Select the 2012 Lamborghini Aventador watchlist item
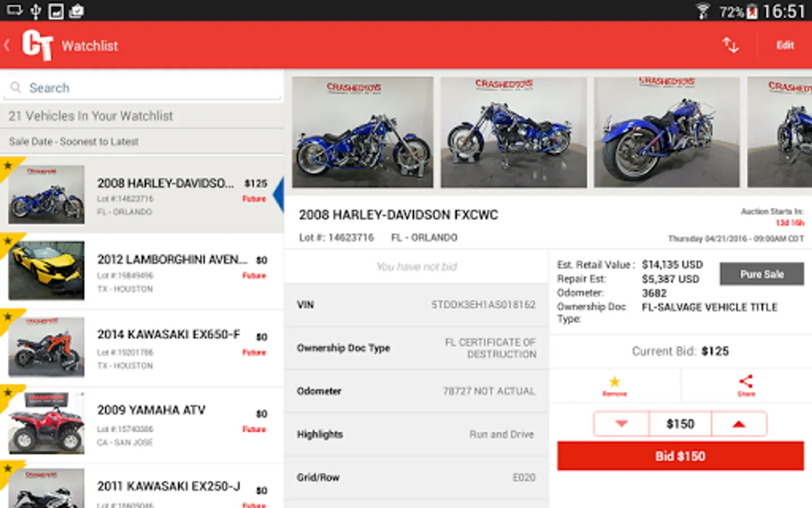The height and width of the screenshot is (508, 812). (x=142, y=271)
